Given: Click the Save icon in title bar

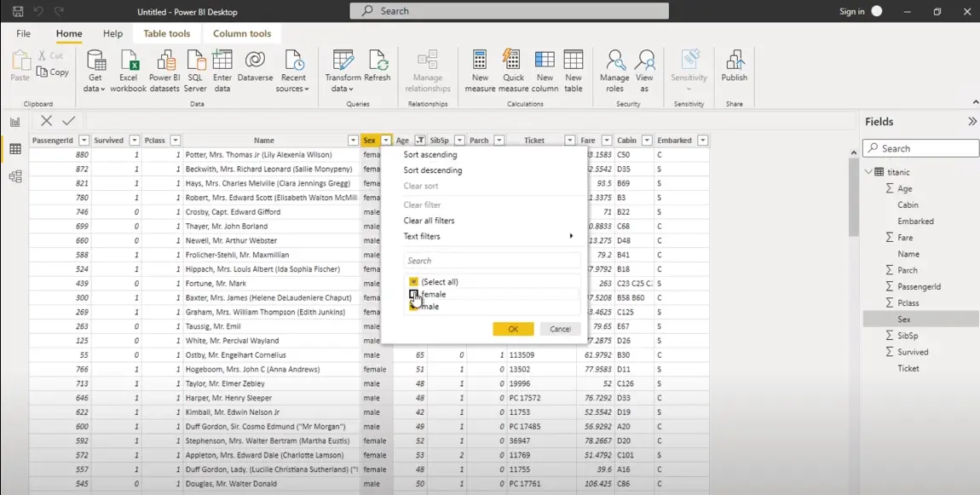Looking at the screenshot, I should [18, 11].
